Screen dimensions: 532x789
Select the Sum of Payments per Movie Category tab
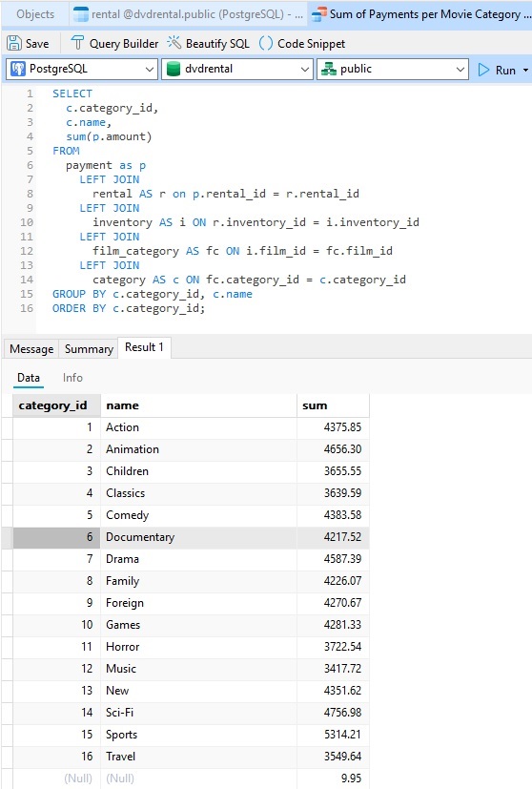[420, 14]
